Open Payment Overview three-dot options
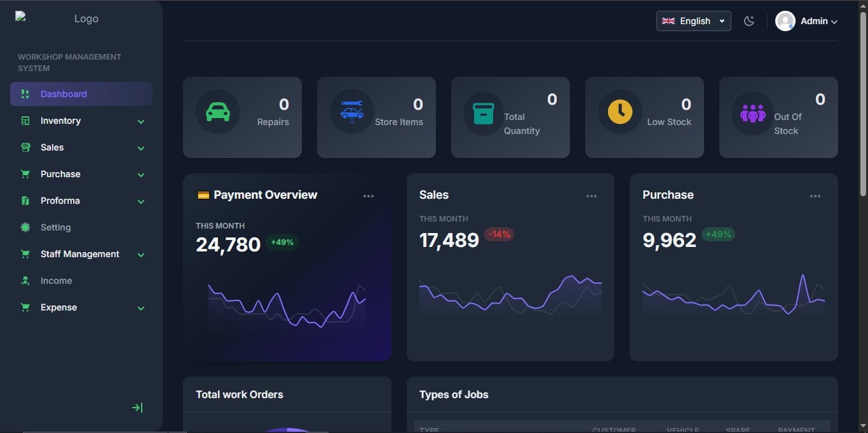The width and height of the screenshot is (868, 433). tap(369, 196)
